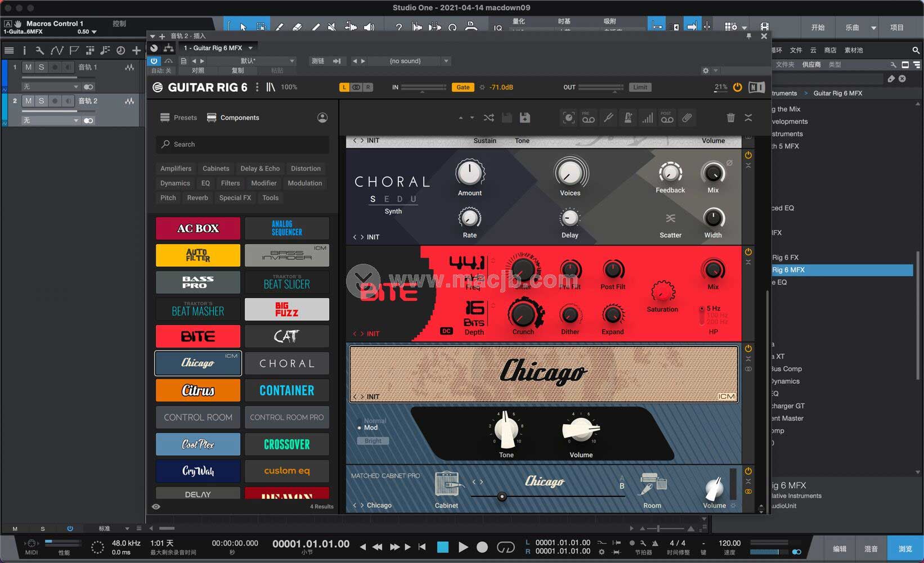The image size is (924, 563).
Task: Switch to the Presets tab
Action: 179,118
